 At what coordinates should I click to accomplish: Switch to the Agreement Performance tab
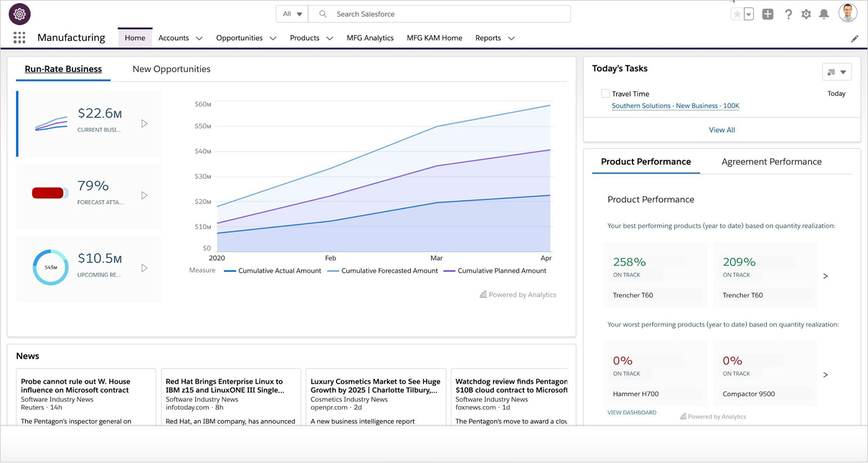pos(771,162)
